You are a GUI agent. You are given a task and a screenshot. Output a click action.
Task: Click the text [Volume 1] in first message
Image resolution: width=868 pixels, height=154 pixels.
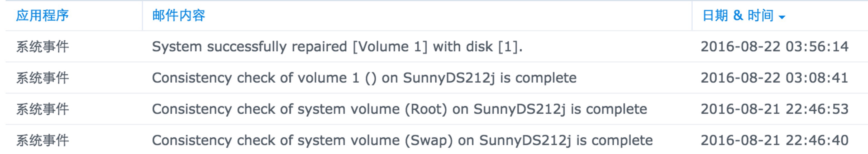tap(390, 47)
